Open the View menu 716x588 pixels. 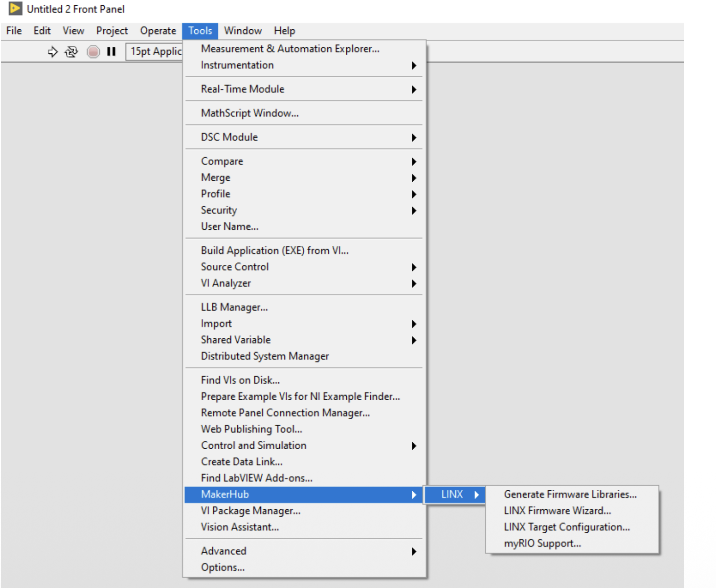click(x=74, y=31)
